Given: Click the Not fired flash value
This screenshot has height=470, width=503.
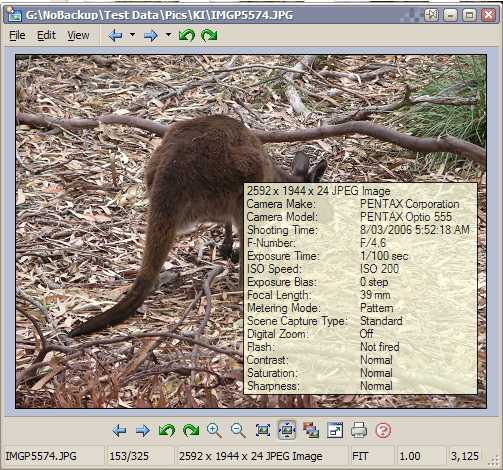Looking at the screenshot, I should click(x=380, y=347).
